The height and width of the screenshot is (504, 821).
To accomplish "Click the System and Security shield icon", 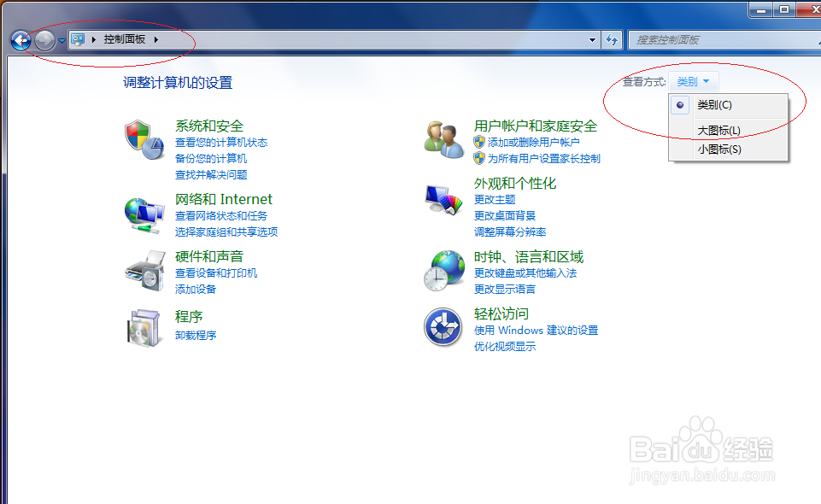I will point(144,140).
